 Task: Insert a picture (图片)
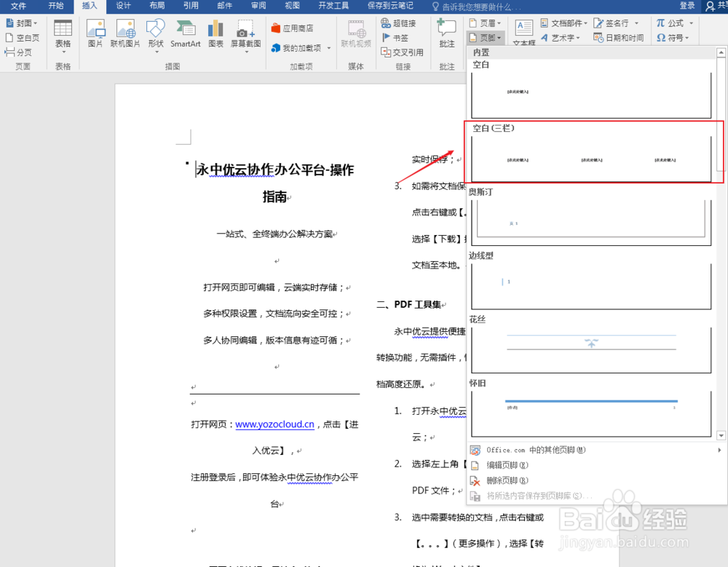coord(95,34)
